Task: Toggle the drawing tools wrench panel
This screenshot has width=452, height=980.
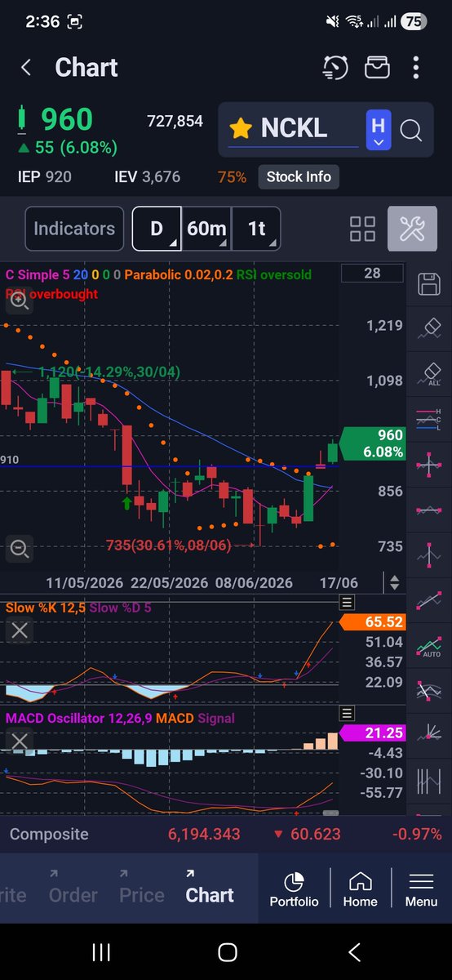Action: [413, 229]
